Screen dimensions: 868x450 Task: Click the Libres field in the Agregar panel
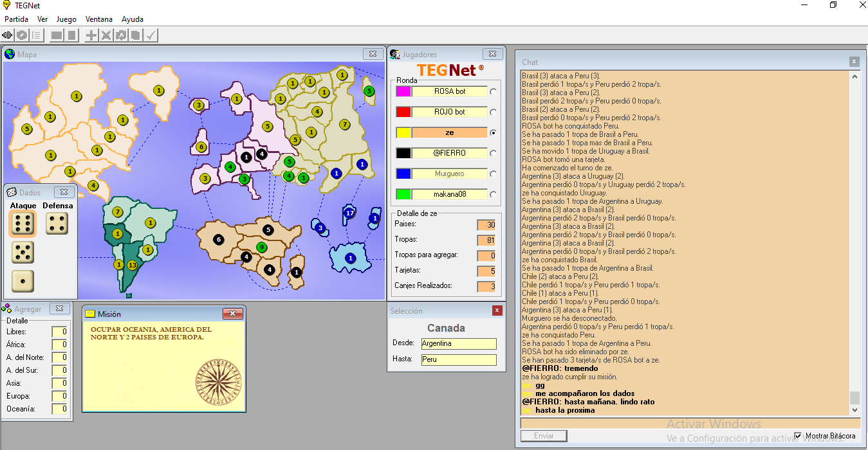point(60,332)
